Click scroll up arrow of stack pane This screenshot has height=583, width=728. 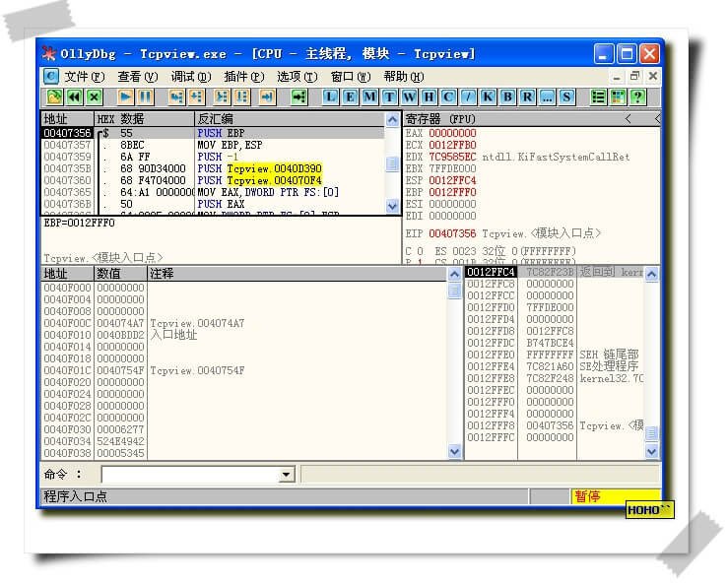click(652, 275)
